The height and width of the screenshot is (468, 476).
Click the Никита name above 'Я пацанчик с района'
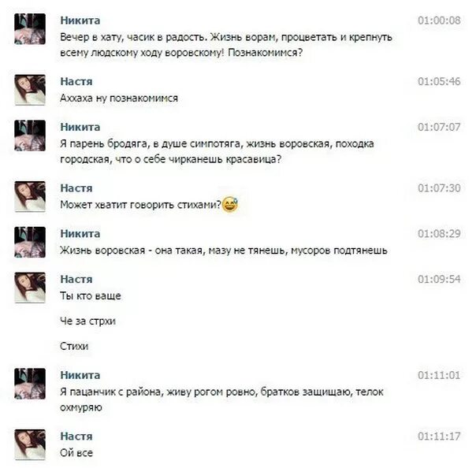coord(80,375)
